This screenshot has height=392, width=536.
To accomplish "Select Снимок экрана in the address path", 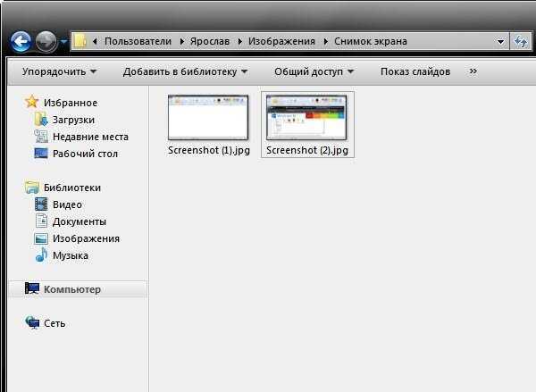I will tap(371, 41).
